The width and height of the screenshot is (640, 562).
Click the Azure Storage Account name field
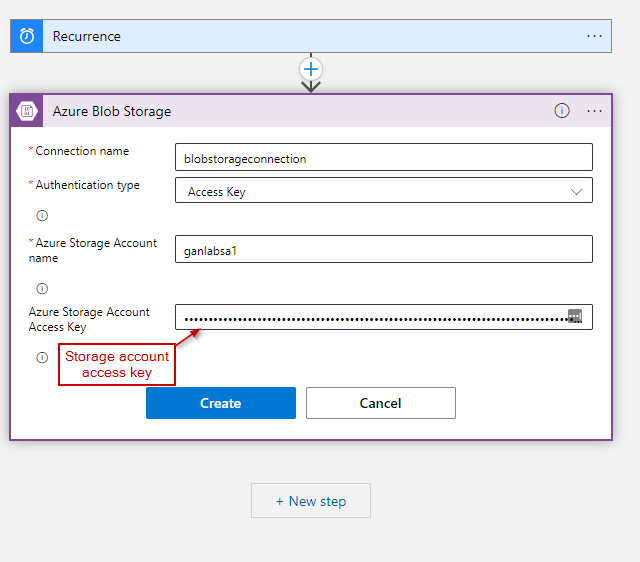383,250
